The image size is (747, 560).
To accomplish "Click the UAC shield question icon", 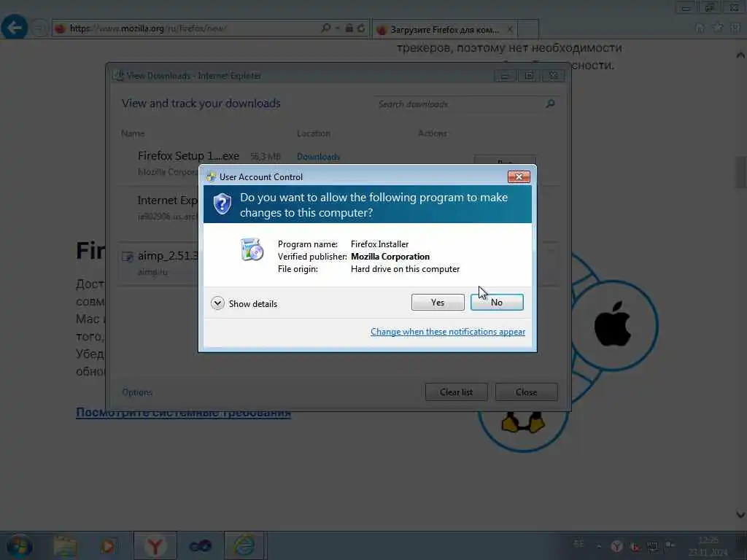I will click(222, 204).
